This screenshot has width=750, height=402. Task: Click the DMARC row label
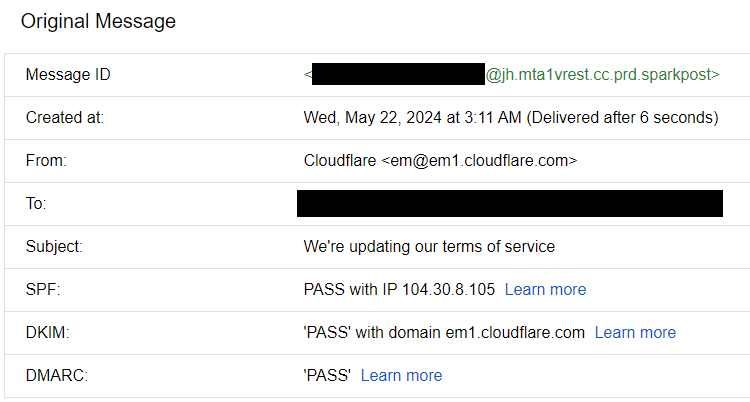[x=57, y=376]
